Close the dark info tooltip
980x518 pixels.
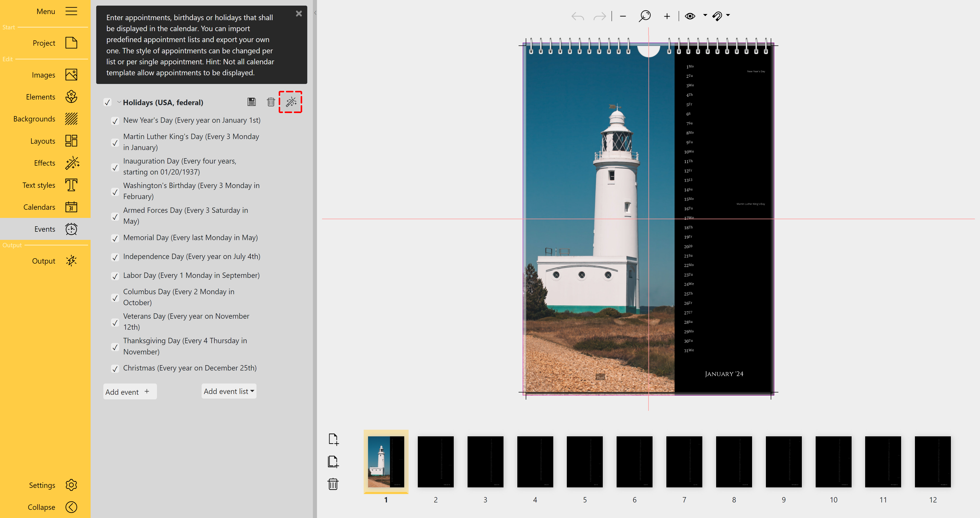point(299,14)
